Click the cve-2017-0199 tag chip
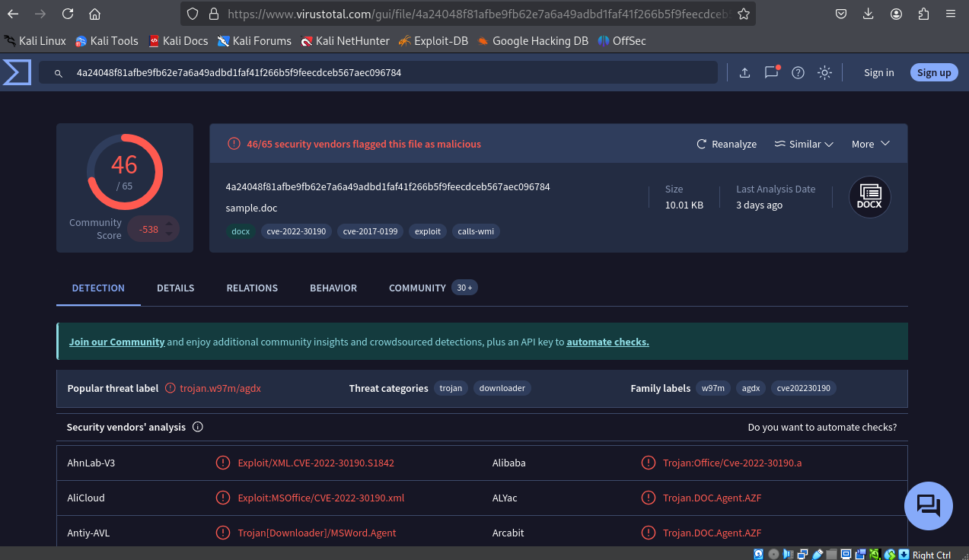This screenshot has width=969, height=560. (370, 231)
